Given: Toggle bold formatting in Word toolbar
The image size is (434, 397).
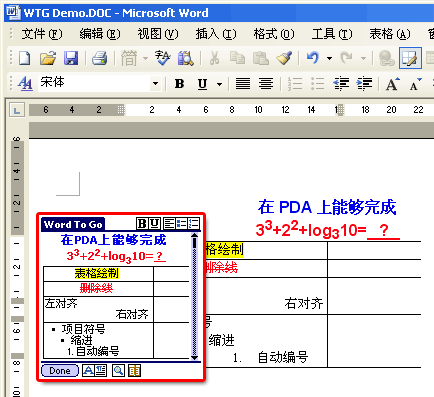Looking at the screenshot, I should (179, 84).
